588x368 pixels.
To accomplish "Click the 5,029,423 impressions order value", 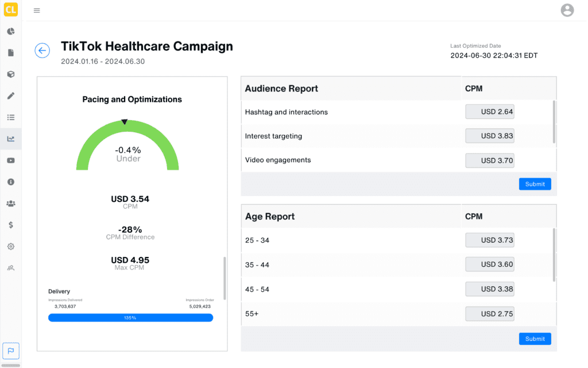I will (200, 306).
